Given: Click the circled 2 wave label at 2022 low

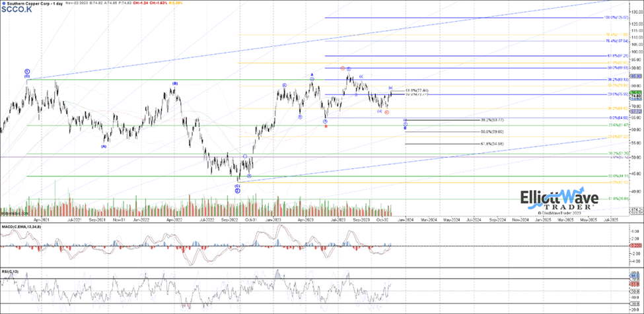Looking at the screenshot, I should (237, 191).
